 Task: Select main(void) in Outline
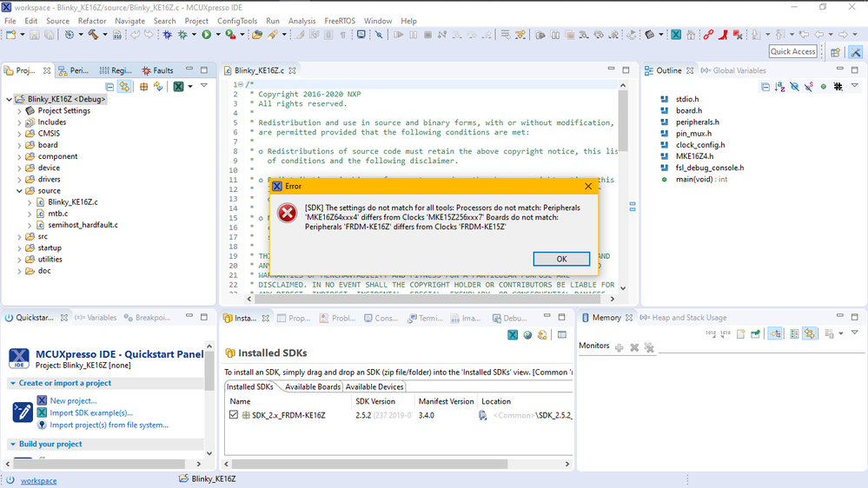701,179
